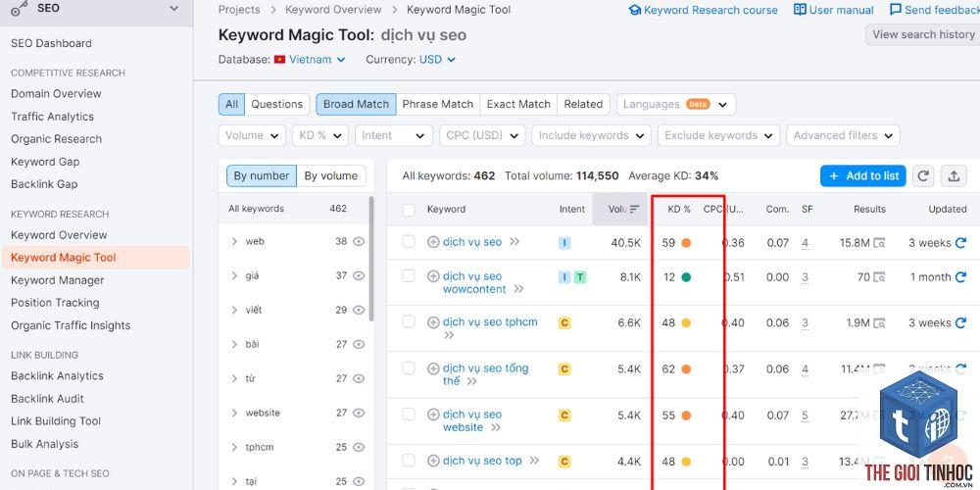Image resolution: width=980 pixels, height=490 pixels.
Task: Toggle eye icon for 'web' group
Action: click(358, 241)
